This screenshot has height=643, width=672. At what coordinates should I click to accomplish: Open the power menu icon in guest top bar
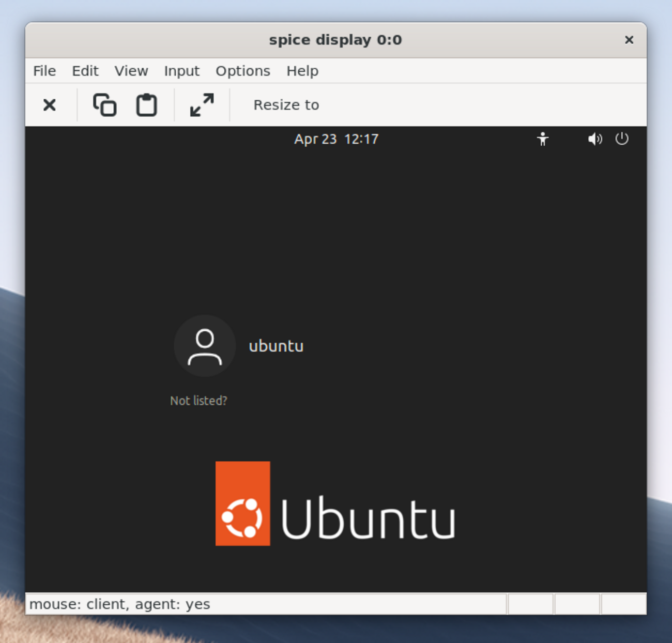[622, 139]
